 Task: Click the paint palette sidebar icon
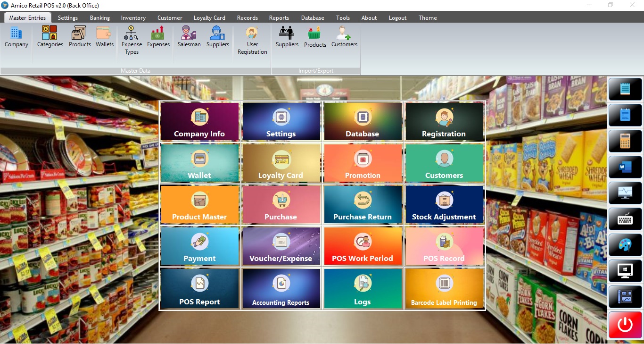click(x=625, y=245)
